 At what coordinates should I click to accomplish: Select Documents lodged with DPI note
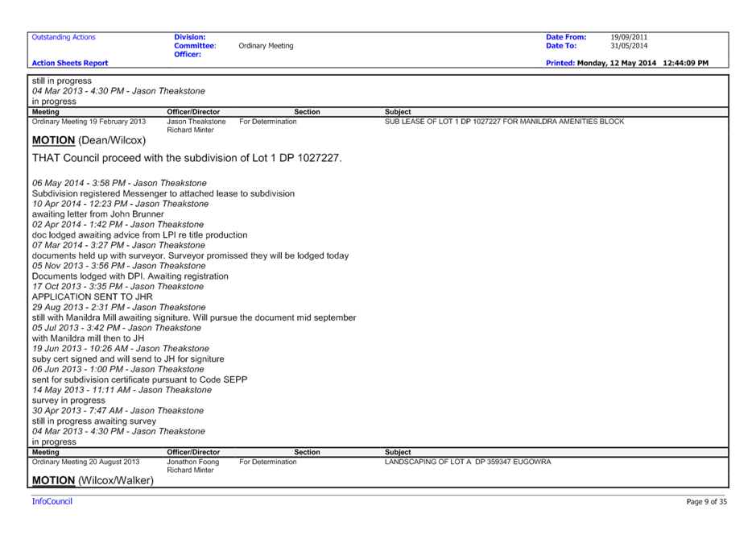pos(130,276)
